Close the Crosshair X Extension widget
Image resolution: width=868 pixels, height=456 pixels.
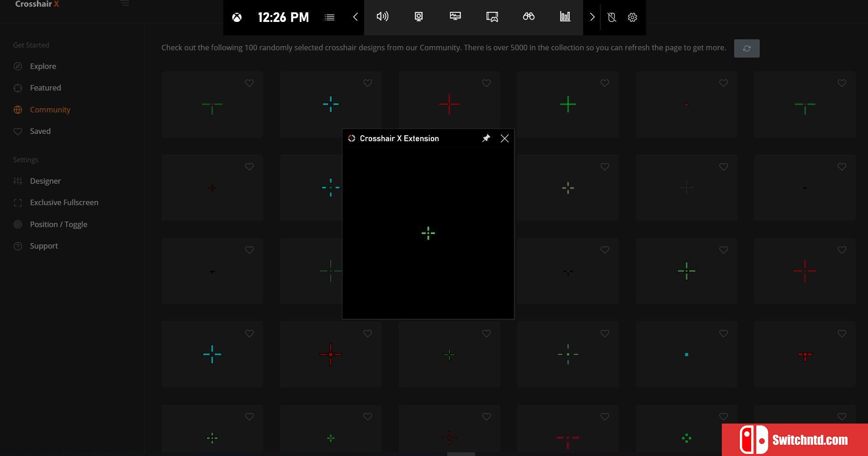pos(504,138)
